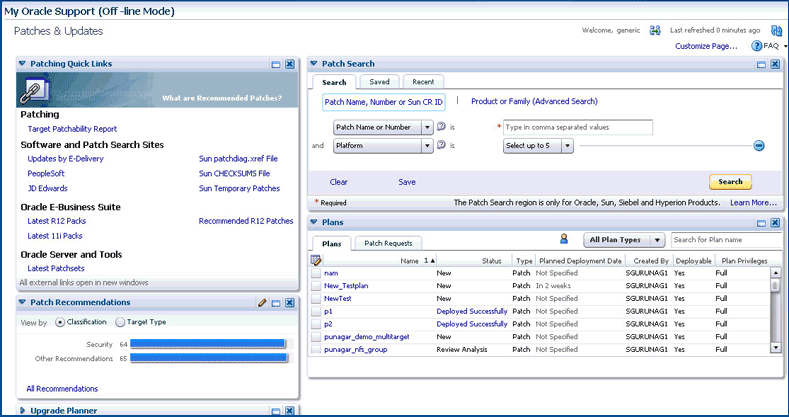Open the All Plan Types dropdown
Viewport: 789px width, 417px height.
[657, 240]
